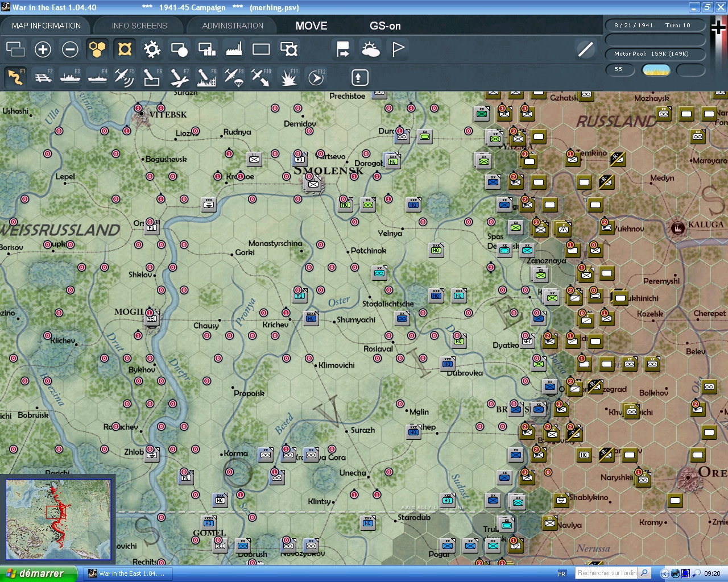Click the Yelnya label on the map
The width and height of the screenshot is (728, 582).
pyautogui.click(x=390, y=233)
